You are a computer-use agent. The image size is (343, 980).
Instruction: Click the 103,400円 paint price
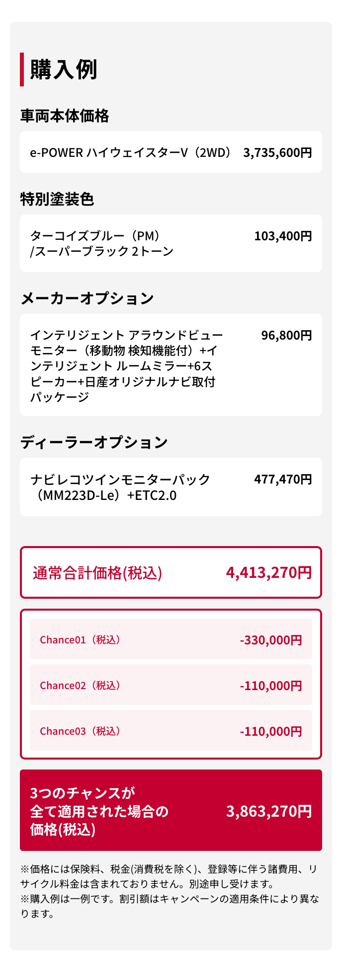coord(283,236)
